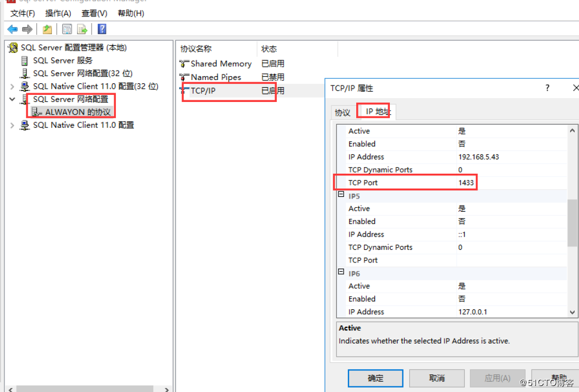Screen dimensions: 579x392
Task: Click the 确定 button
Action: pos(376,378)
